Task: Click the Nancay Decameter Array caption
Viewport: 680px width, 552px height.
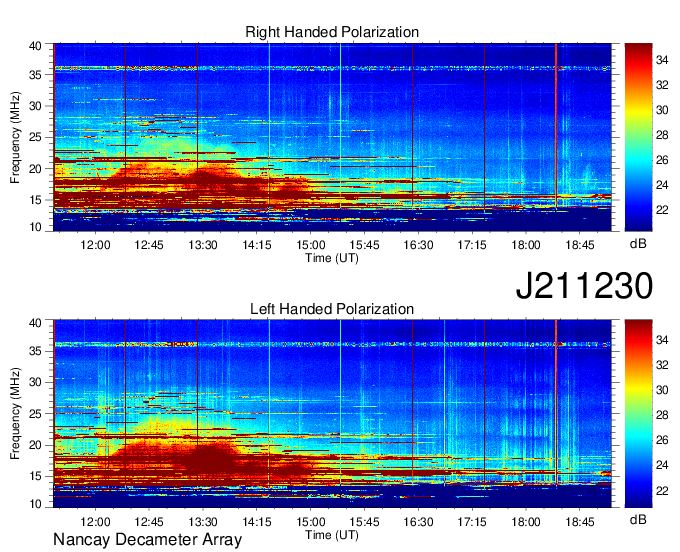Action: (x=147, y=540)
